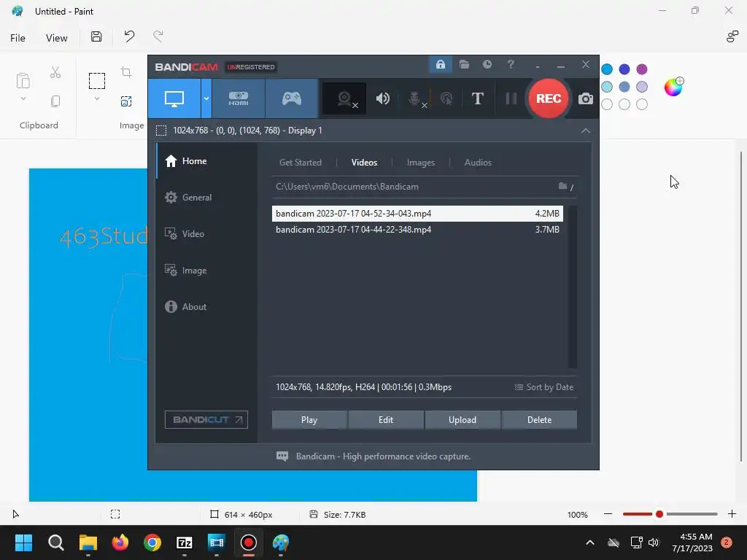Switch to the Images tab
Screen dimensions: 747x560
(421, 163)
